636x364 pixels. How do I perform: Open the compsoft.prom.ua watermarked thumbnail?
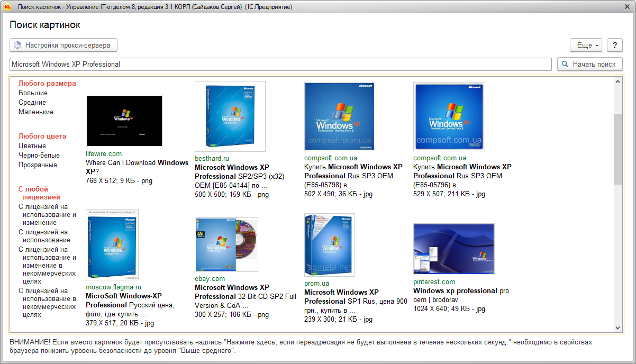pyautogui.click(x=340, y=116)
